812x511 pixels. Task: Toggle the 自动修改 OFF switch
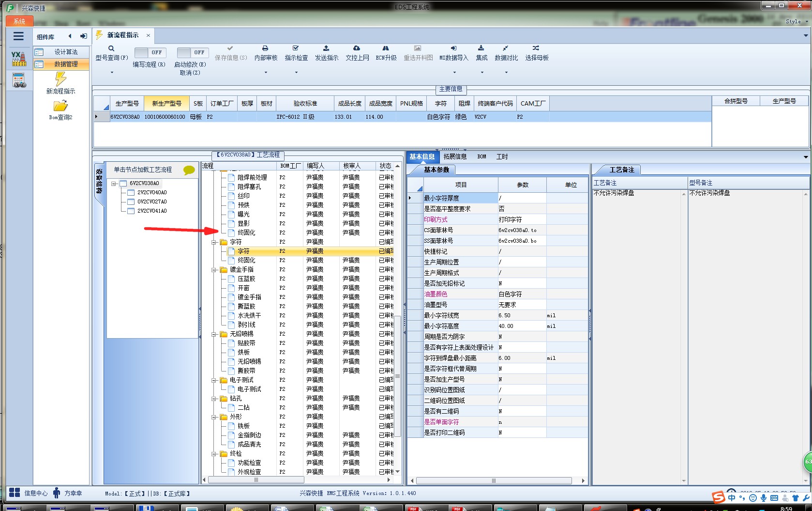point(192,52)
